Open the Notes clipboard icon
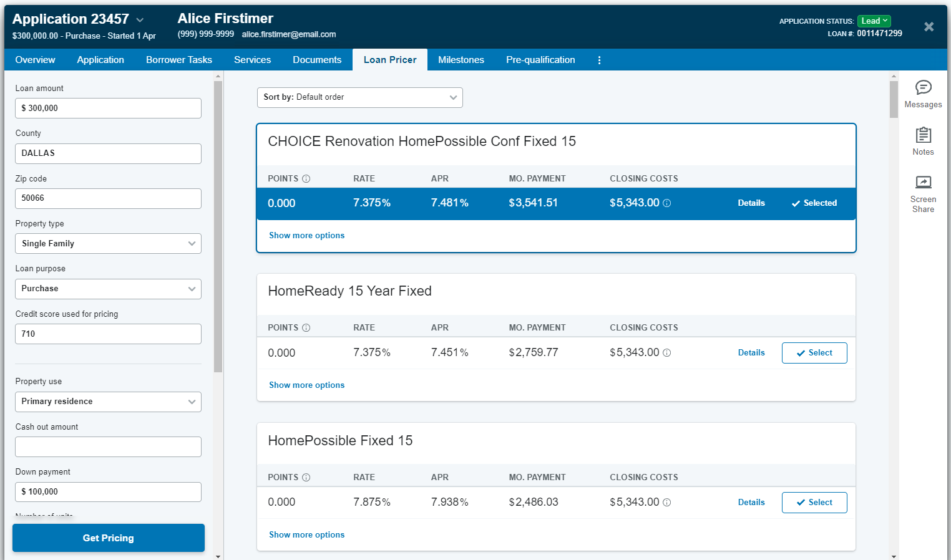Screen dimensions: 951x560 coord(923,135)
